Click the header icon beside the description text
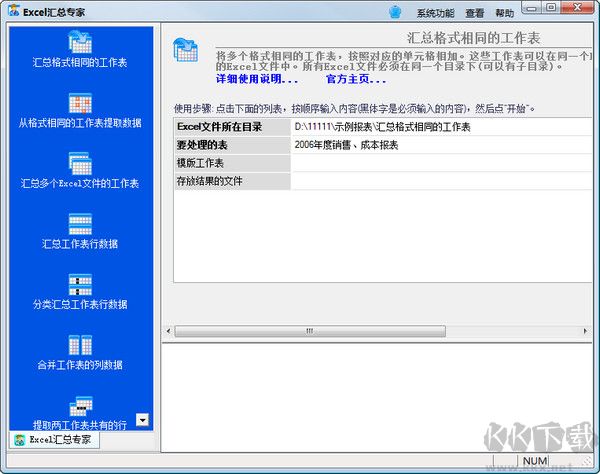 186,50
